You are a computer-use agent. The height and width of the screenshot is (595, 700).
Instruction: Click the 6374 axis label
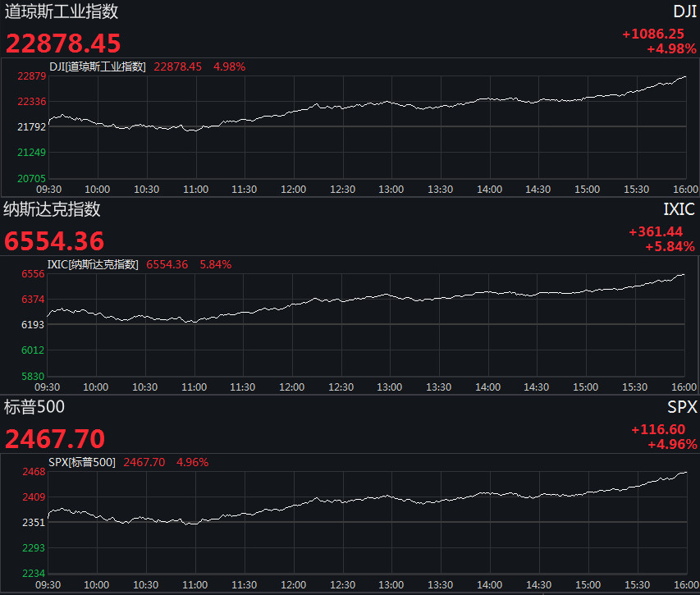[x=33, y=300]
